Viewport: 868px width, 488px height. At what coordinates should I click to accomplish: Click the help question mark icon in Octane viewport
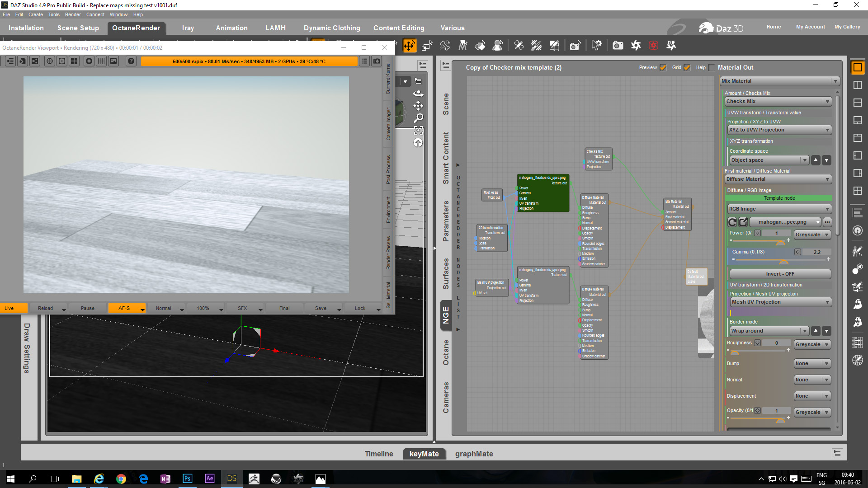click(131, 61)
